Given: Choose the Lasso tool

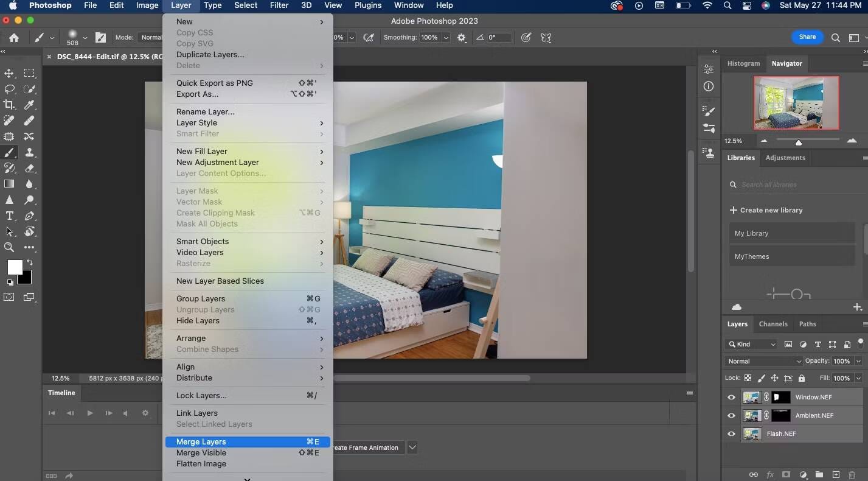Looking at the screenshot, I should 9,89.
